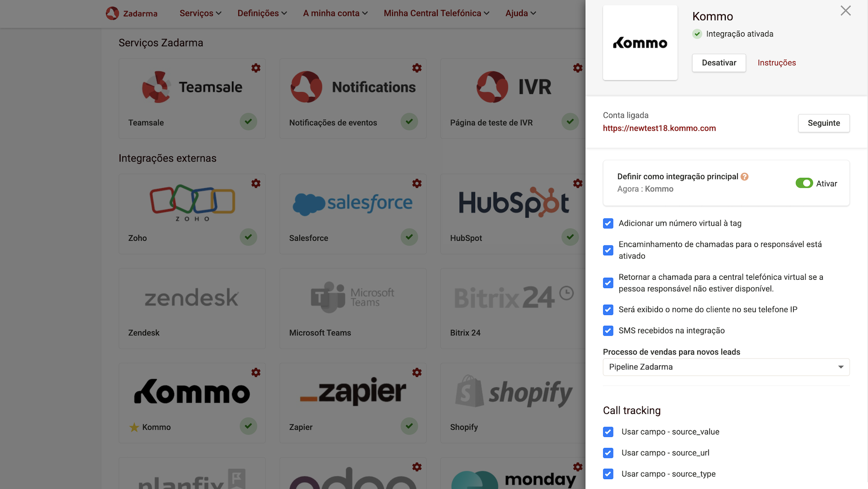Click the Zadarma brand name
868x489 pixels.
140,14
